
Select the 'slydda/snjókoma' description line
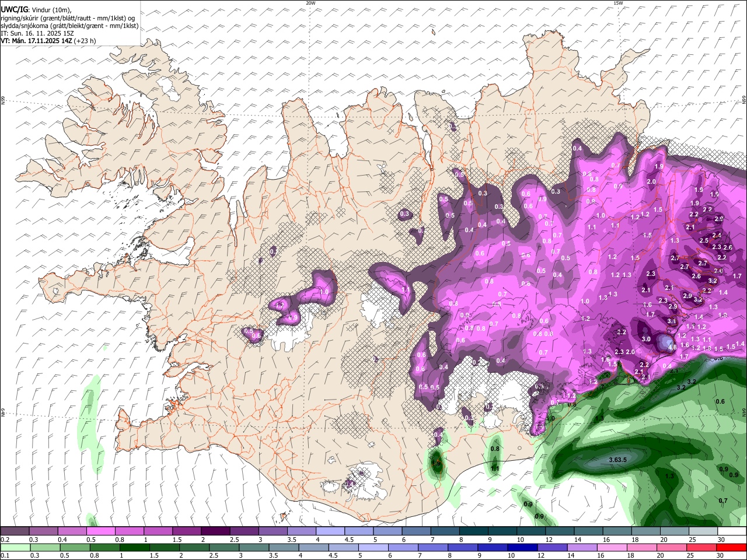point(69,26)
